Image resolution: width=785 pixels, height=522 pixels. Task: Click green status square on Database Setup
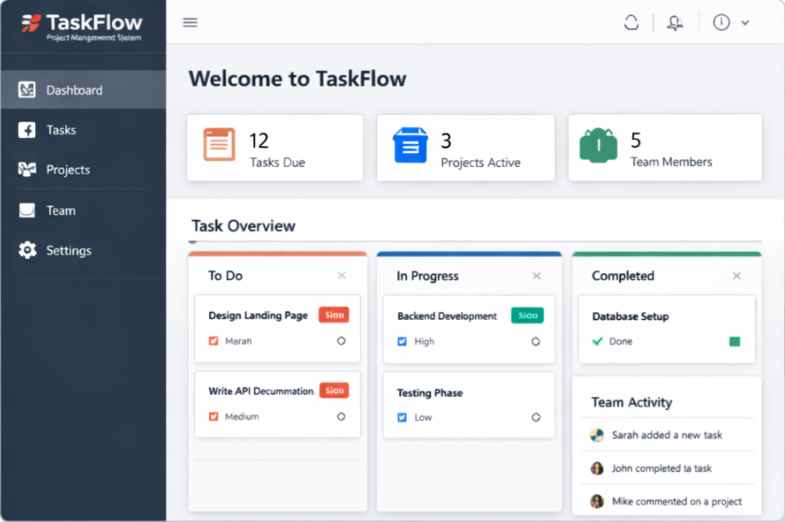tap(735, 341)
